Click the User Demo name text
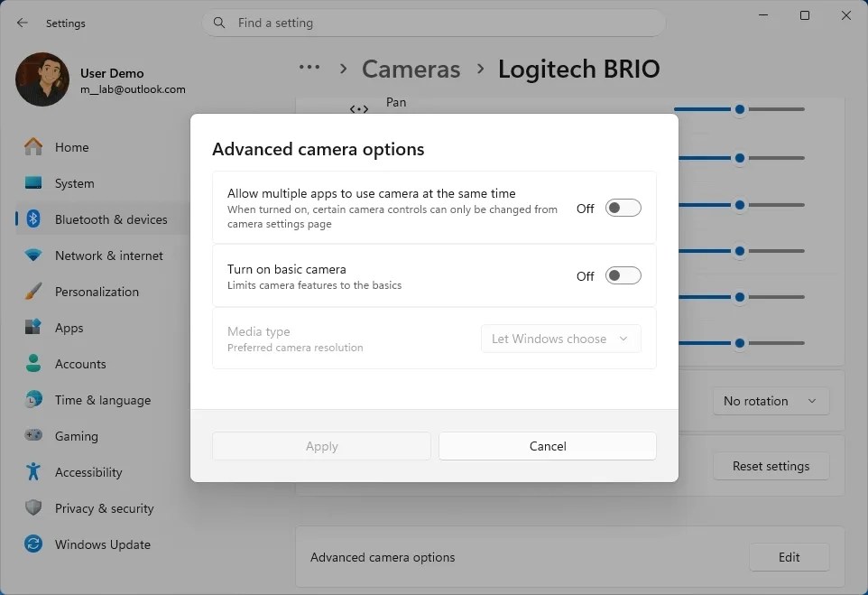Viewport: 868px width, 595px height. coord(112,73)
